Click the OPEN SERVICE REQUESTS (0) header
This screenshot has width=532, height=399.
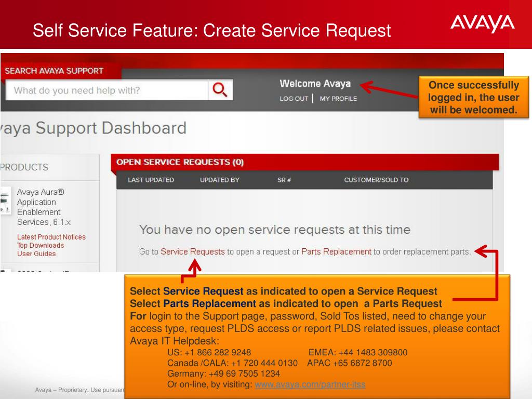[180, 162]
